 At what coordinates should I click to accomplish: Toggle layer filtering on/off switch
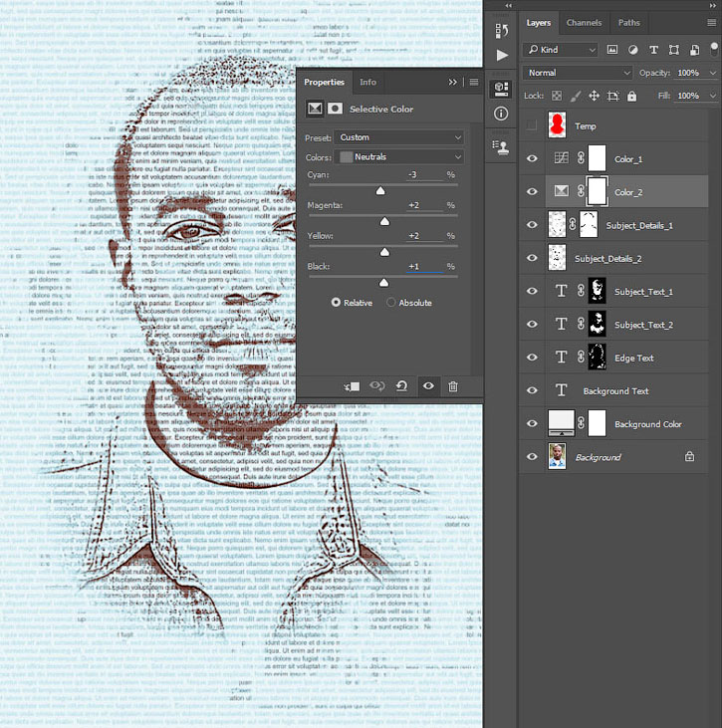[714, 49]
